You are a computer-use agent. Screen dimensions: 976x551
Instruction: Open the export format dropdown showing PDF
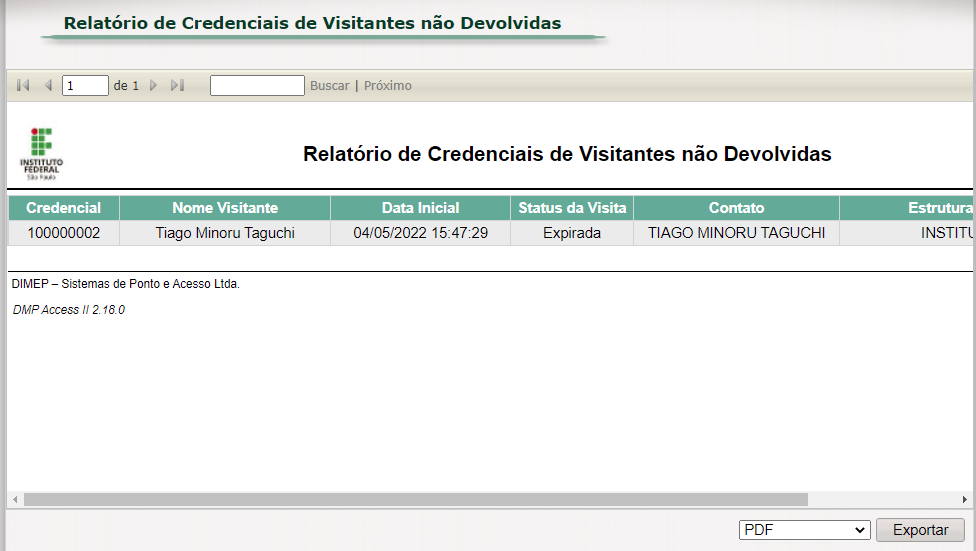(804, 530)
